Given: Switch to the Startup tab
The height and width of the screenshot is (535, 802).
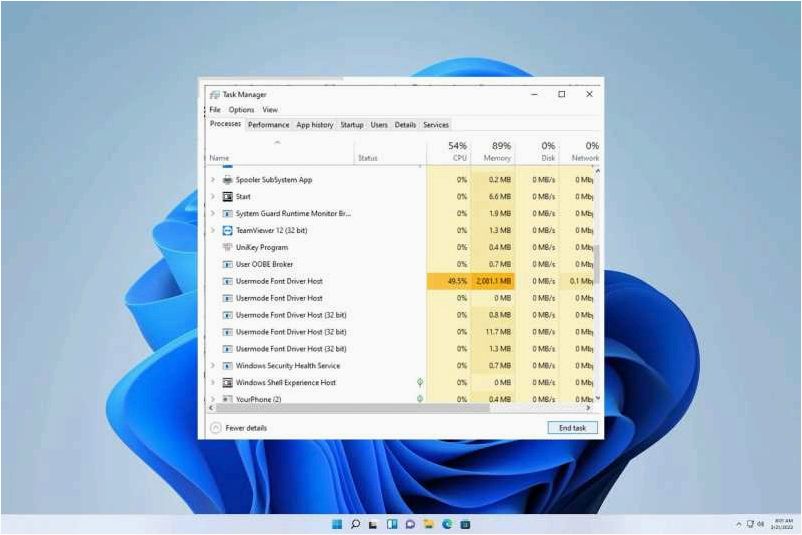Looking at the screenshot, I should tap(352, 125).
